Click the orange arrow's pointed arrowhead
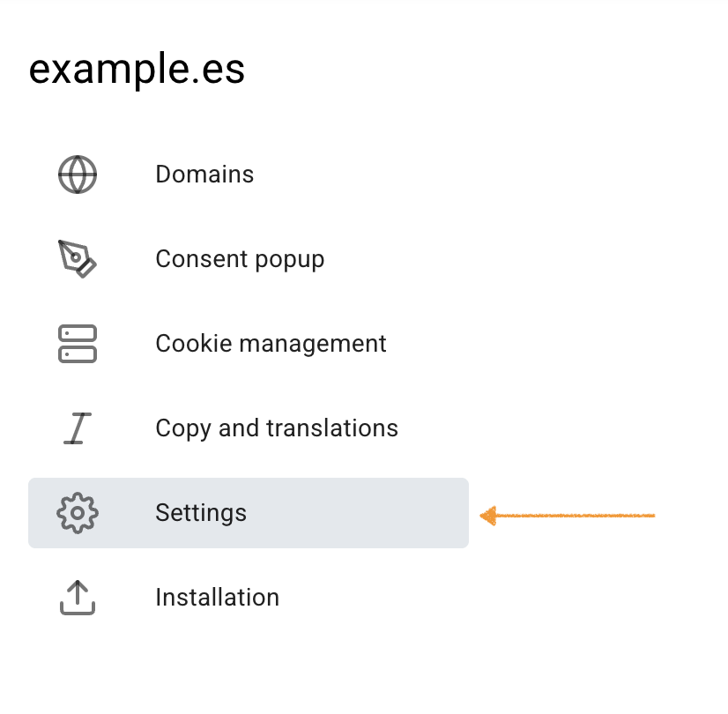The height and width of the screenshot is (714, 728). click(487, 515)
